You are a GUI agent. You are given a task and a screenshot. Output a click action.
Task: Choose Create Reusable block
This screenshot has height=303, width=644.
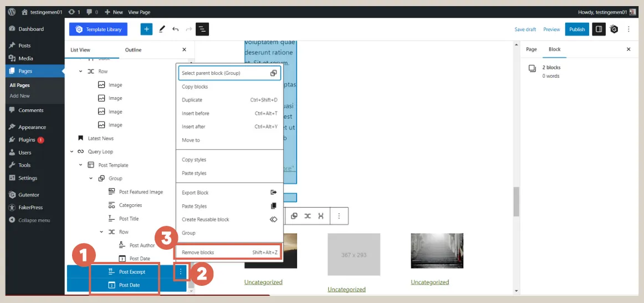pyautogui.click(x=229, y=220)
